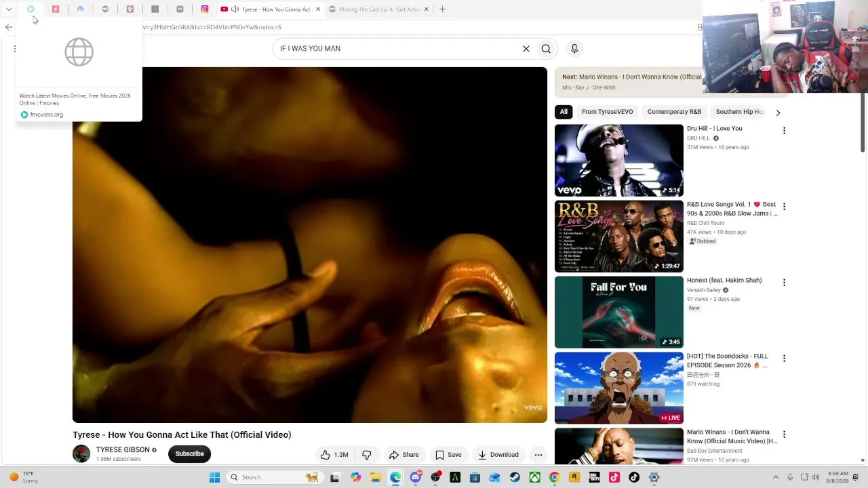The width and height of the screenshot is (868, 488).
Task: Open a new browser tab
Action: tap(442, 9)
